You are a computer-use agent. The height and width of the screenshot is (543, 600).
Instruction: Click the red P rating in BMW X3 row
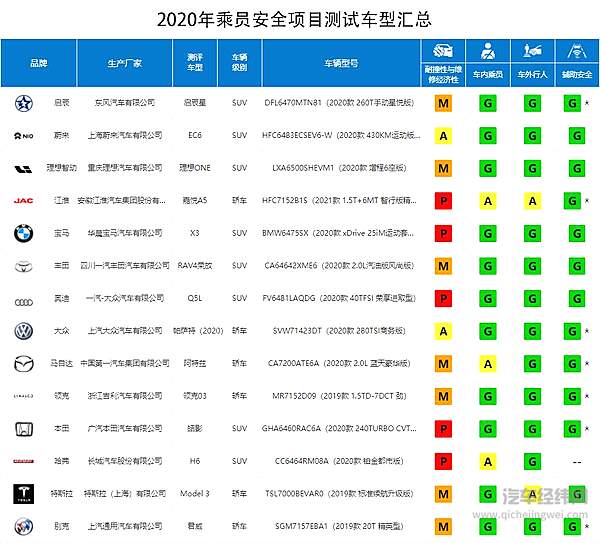[443, 233]
